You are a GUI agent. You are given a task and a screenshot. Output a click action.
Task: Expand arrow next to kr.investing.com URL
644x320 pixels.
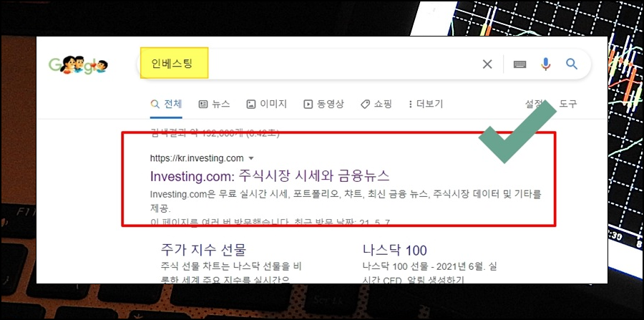[x=251, y=158]
